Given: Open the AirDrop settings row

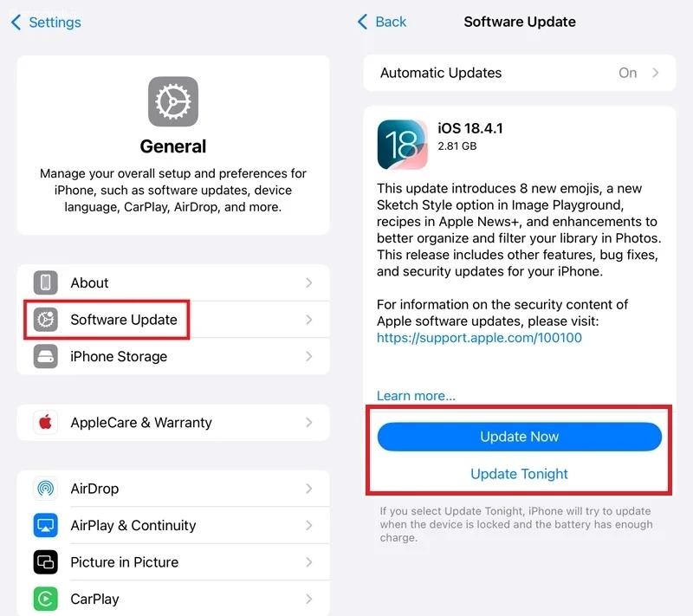Looking at the screenshot, I should pyautogui.click(x=173, y=489).
